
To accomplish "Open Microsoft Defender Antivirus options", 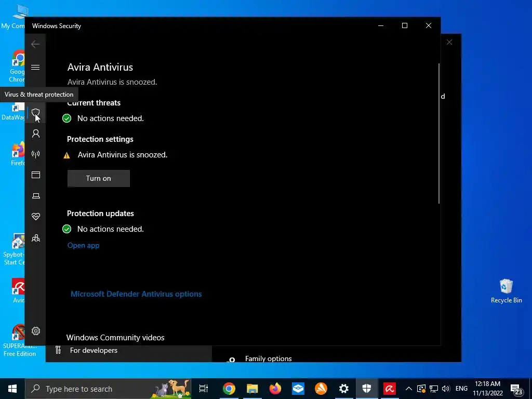I will click(136, 294).
